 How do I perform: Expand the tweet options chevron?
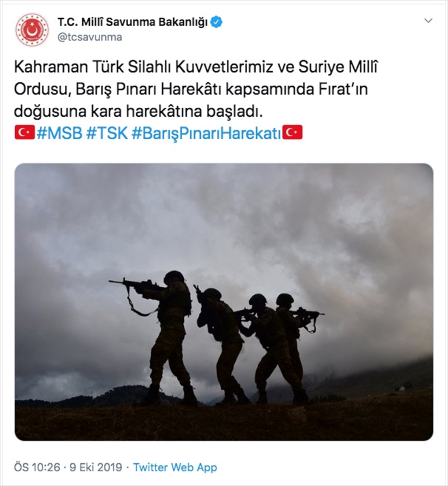click(x=428, y=21)
